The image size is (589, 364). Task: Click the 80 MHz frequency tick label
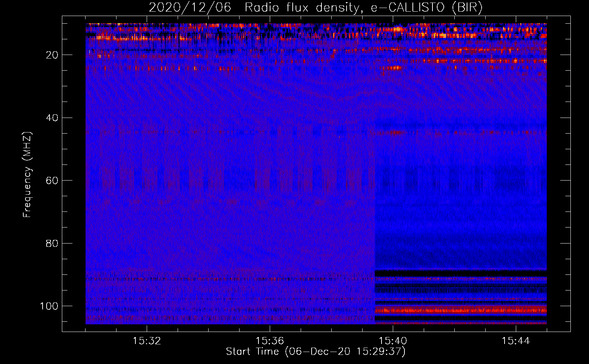coord(52,243)
